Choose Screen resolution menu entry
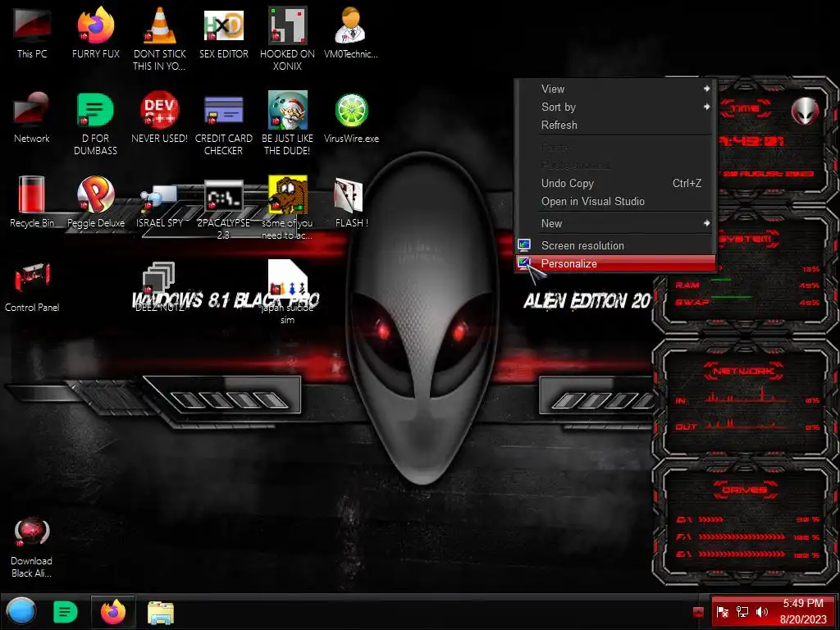 click(615, 245)
